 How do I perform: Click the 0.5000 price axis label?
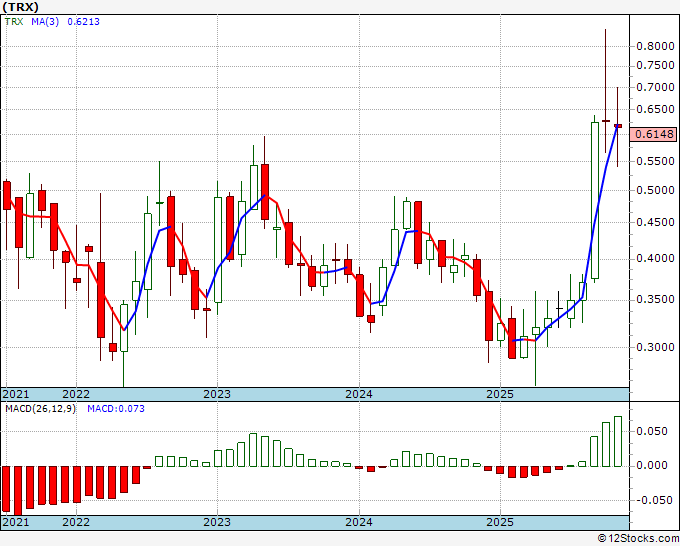click(655, 190)
